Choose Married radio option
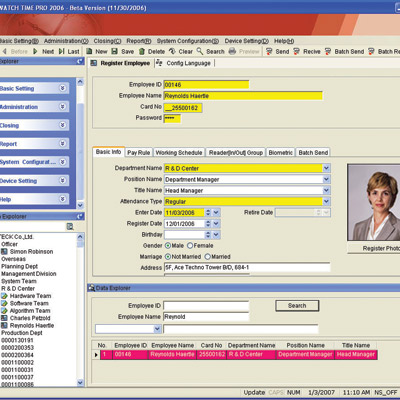 208,257
